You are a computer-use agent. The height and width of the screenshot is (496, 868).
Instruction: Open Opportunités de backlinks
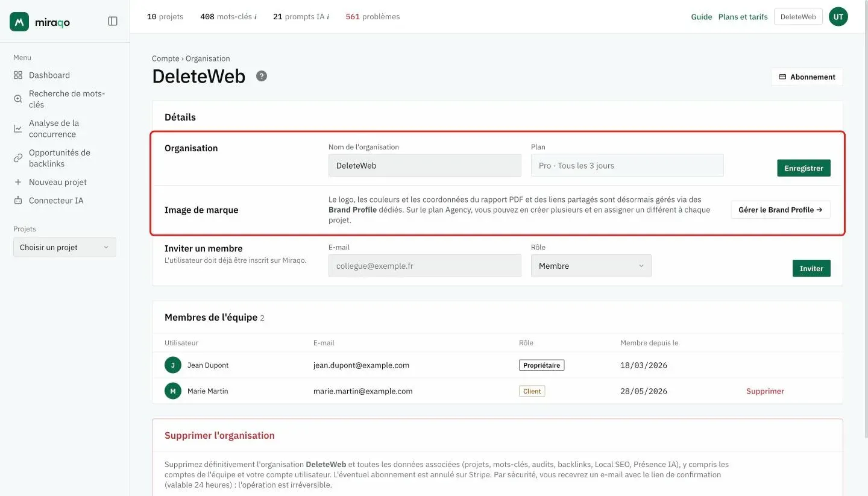click(60, 158)
